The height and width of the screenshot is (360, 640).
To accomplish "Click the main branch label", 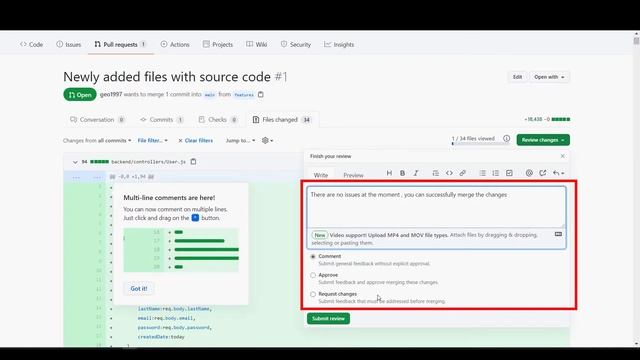I will pyautogui.click(x=210, y=95).
